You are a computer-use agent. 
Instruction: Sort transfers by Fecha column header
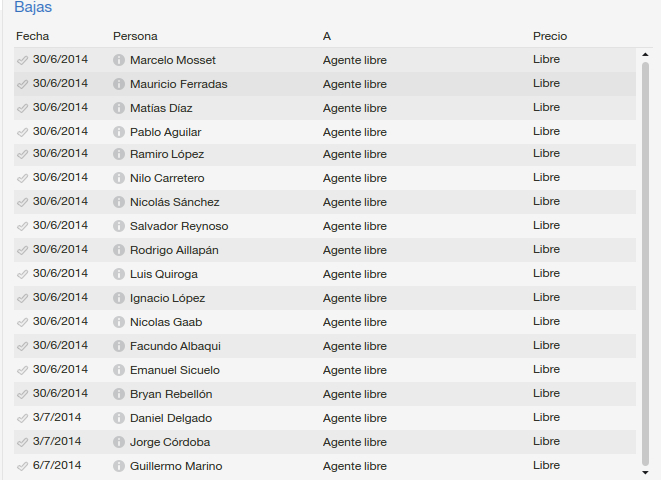(x=32, y=36)
